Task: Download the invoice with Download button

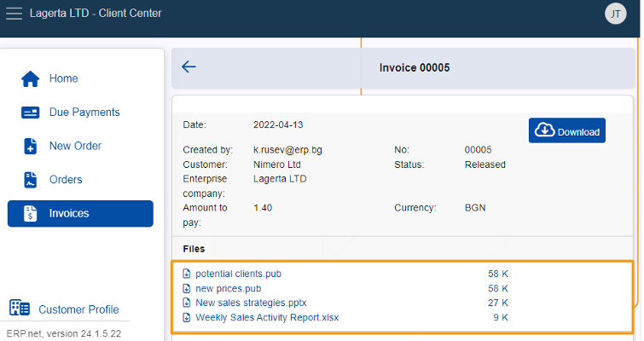Action: pyautogui.click(x=566, y=130)
